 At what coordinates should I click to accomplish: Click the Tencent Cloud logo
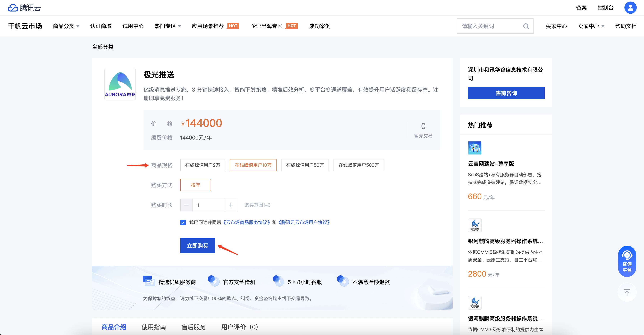(x=24, y=8)
